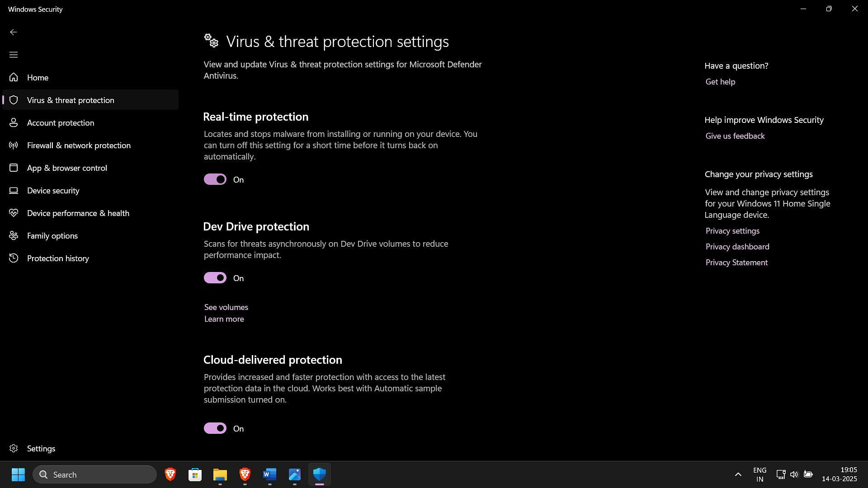Image resolution: width=868 pixels, height=488 pixels.
Task: Click the Get help link
Action: point(720,82)
